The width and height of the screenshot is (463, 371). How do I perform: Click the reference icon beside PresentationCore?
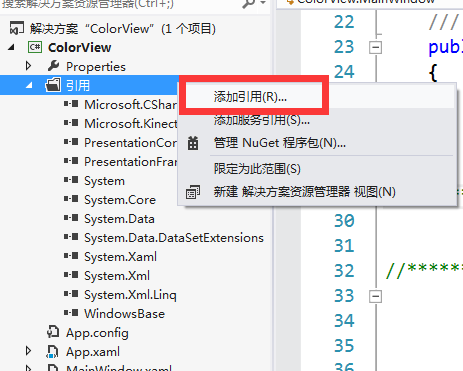[x=71, y=142]
